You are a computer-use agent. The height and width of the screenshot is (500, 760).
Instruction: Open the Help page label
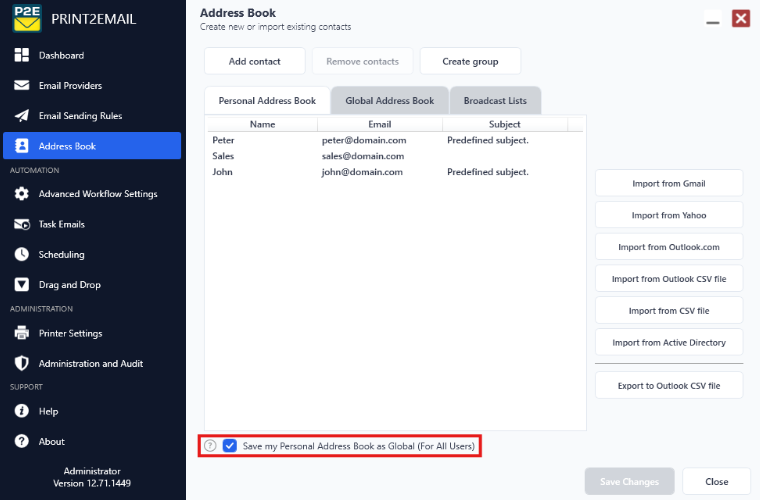(x=48, y=411)
